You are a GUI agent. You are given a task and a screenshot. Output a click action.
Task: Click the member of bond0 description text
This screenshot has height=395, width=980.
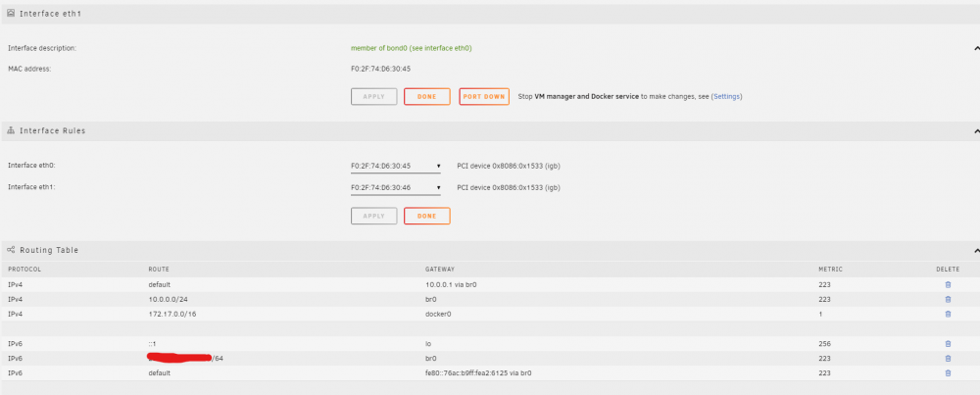(412, 48)
